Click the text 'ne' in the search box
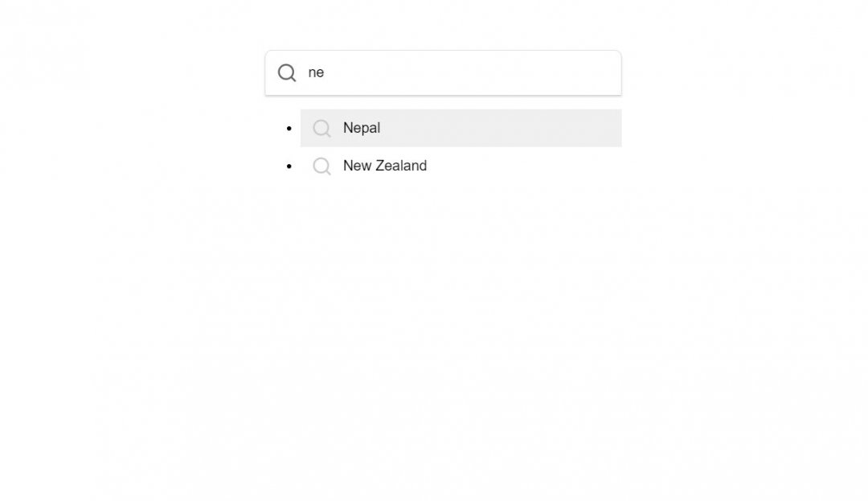Screen dimensions: 868x501 click(315, 72)
